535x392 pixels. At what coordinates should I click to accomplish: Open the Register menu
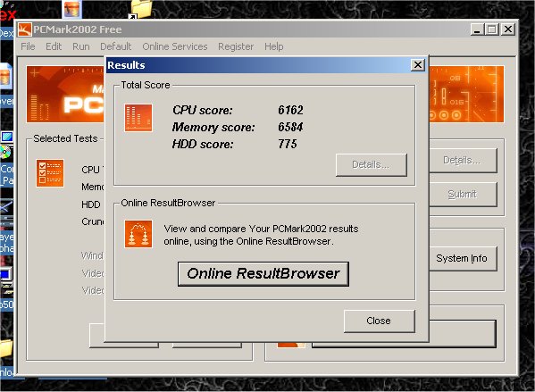pyautogui.click(x=236, y=46)
